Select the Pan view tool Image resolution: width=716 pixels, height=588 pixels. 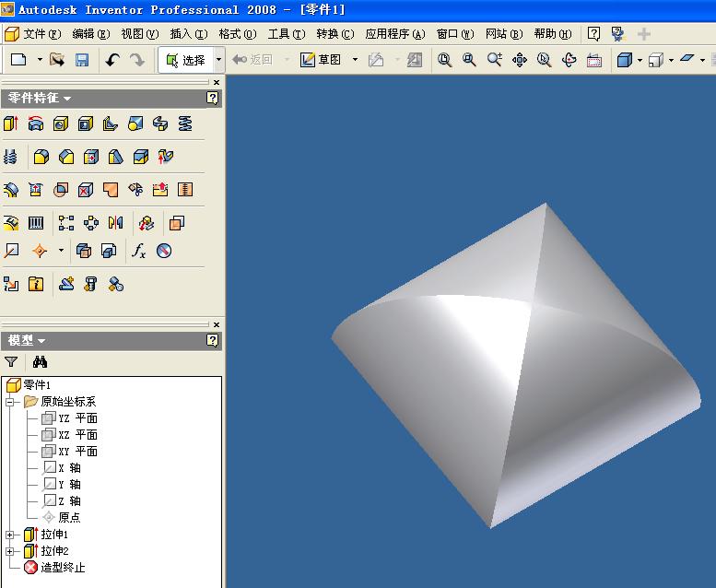(x=519, y=60)
